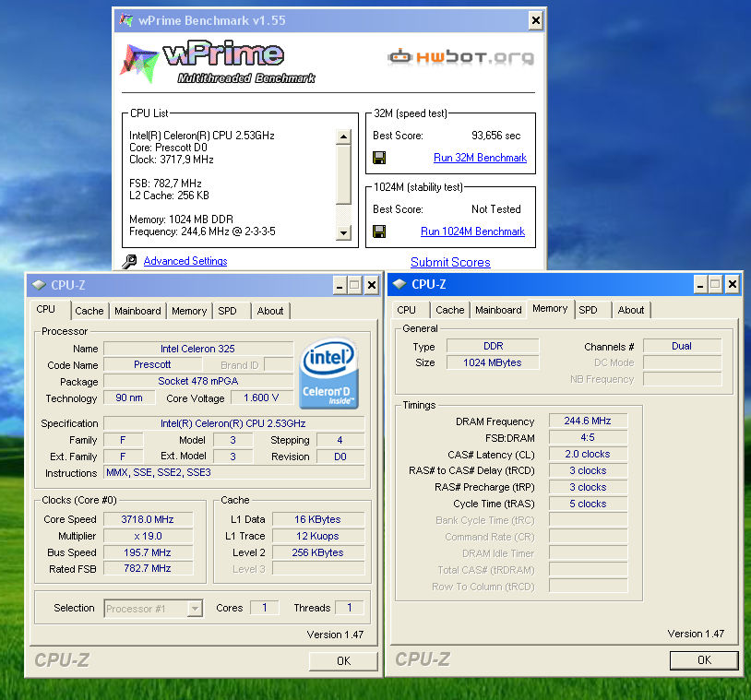Click the save floppy icon for 1024M score

[x=379, y=231]
